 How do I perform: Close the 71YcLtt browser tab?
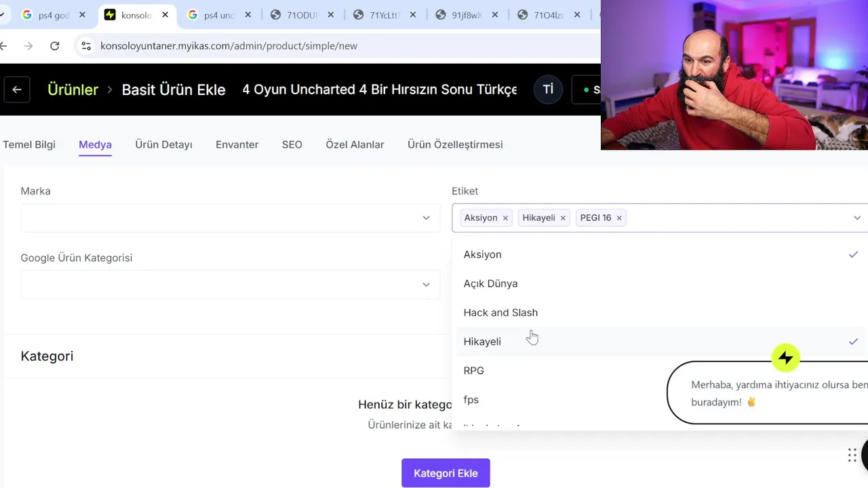[x=413, y=15]
